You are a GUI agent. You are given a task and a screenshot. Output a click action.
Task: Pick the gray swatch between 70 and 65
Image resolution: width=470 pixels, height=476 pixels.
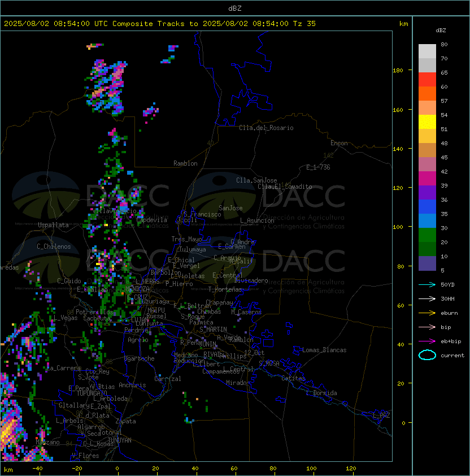[x=427, y=65]
